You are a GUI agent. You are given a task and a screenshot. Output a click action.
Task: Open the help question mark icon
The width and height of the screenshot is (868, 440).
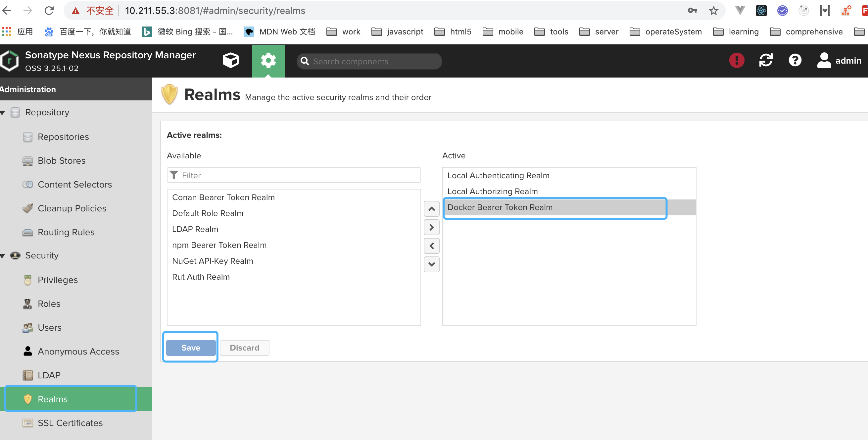(795, 61)
